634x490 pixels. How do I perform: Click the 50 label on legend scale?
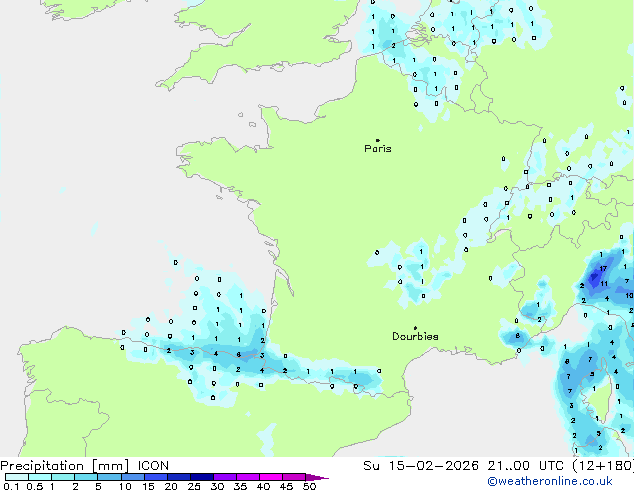click(x=310, y=487)
